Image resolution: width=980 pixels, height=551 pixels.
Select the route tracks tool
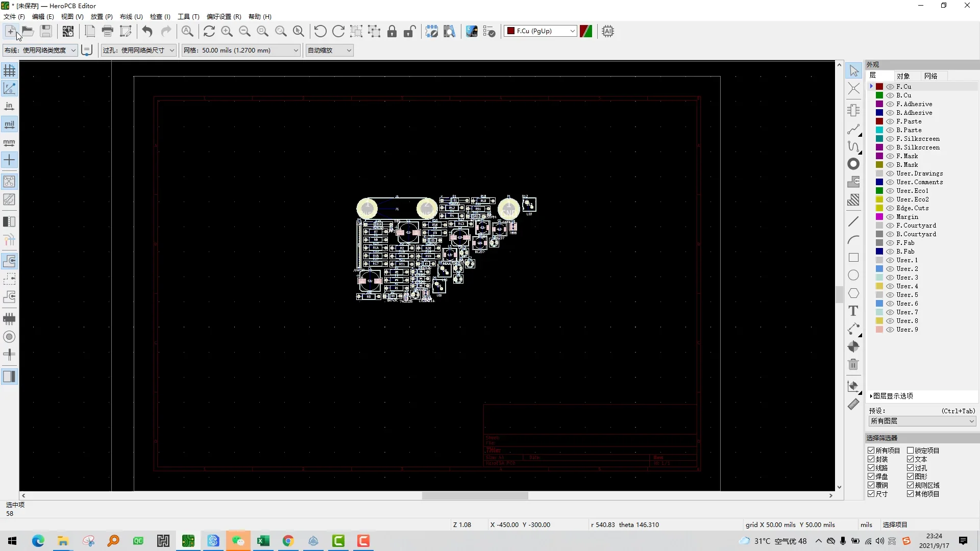coord(854,130)
